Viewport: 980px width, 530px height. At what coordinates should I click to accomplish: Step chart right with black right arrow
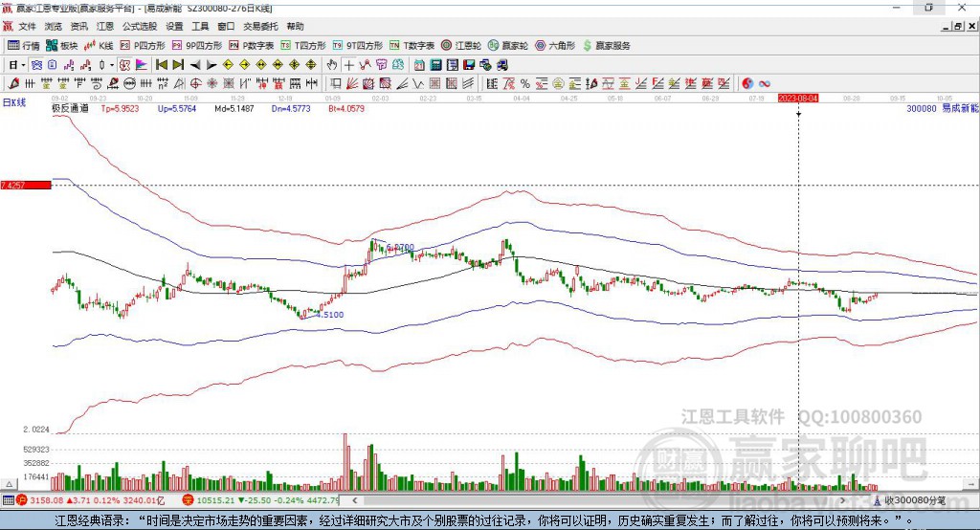coord(212,65)
